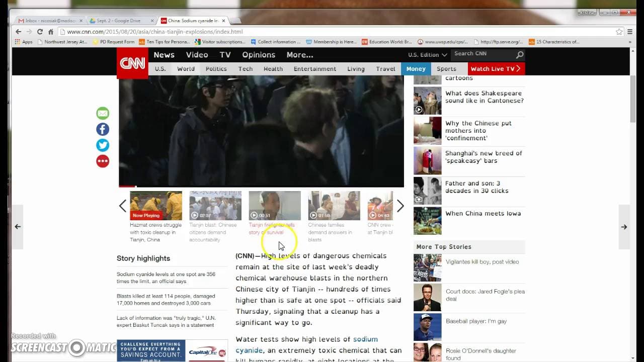
Task: Click the Watch Live TV button
Action: pos(496,69)
